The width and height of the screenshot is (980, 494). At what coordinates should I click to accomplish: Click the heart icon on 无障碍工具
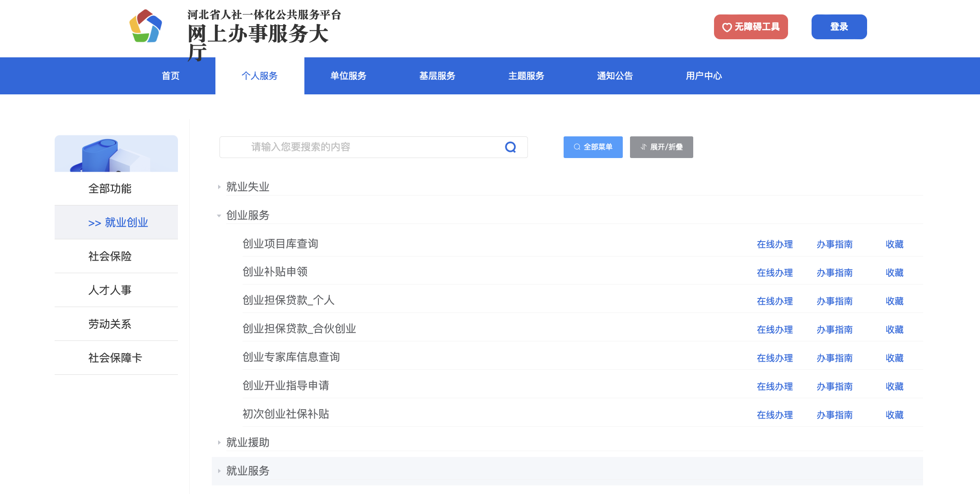pos(727,28)
